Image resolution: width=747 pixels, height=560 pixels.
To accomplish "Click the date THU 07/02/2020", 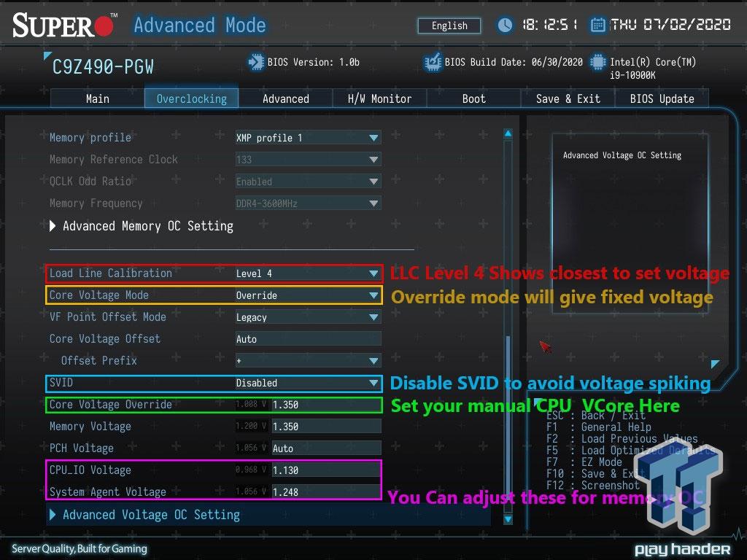I will click(x=671, y=25).
